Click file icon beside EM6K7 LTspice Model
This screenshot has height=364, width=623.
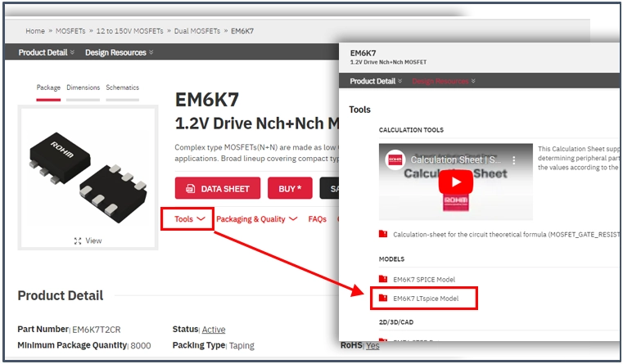[x=383, y=298]
